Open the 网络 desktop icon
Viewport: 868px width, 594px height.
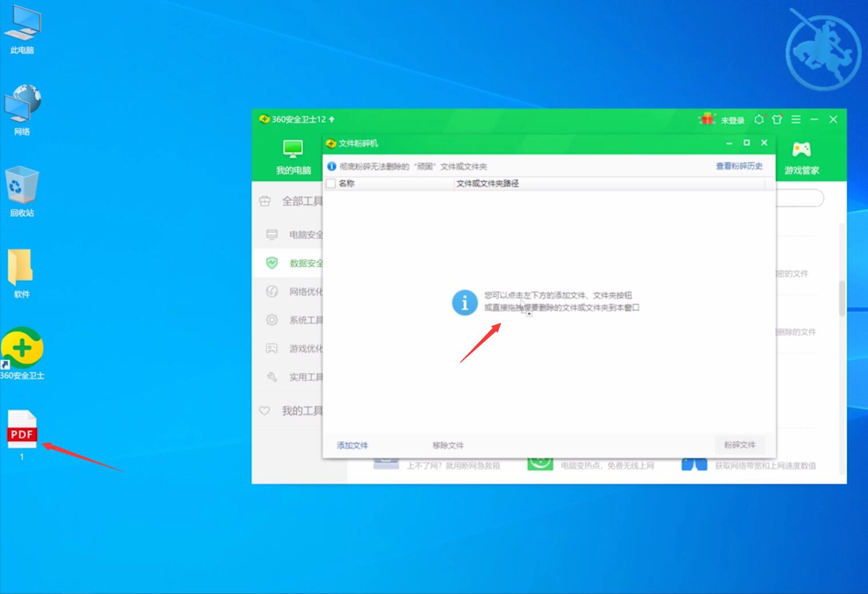[x=22, y=110]
